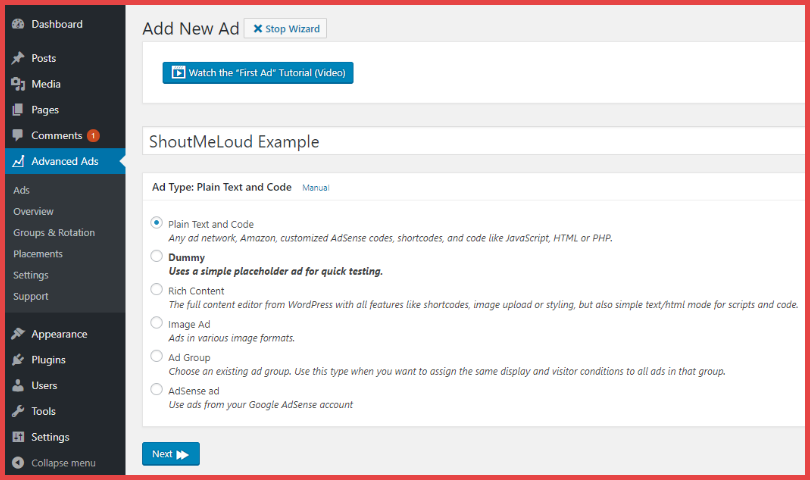Click the Manual link
The image size is (810, 480).
pyautogui.click(x=316, y=188)
